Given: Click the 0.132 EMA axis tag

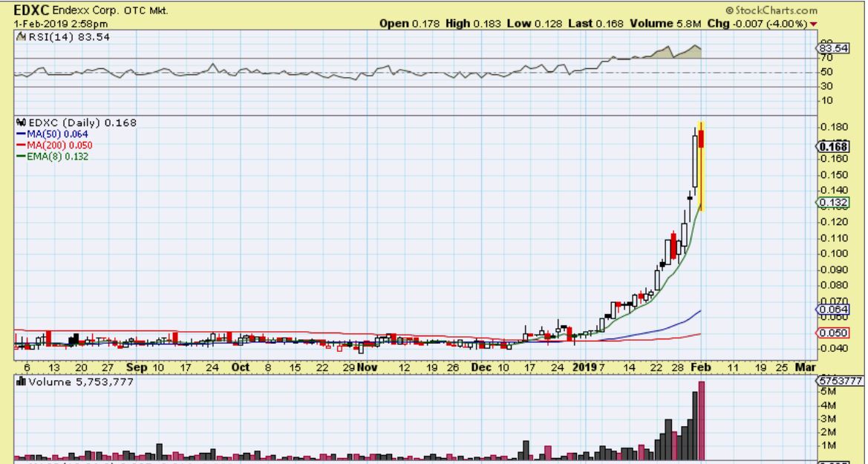Looking at the screenshot, I should pos(832,203).
